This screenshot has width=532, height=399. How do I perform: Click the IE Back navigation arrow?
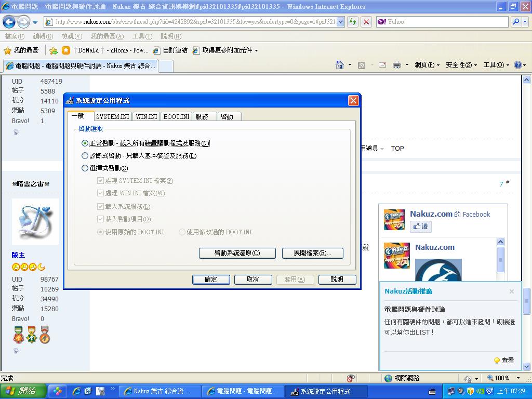click(9, 22)
